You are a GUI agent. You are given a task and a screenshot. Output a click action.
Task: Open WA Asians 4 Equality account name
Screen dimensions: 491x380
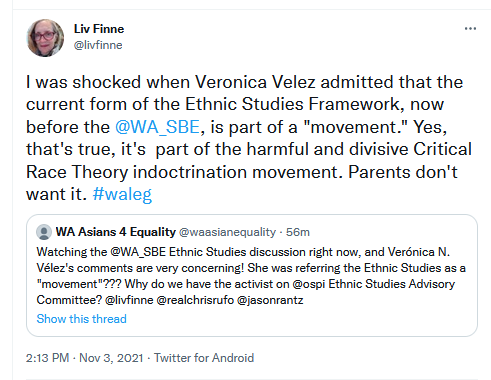(x=116, y=232)
